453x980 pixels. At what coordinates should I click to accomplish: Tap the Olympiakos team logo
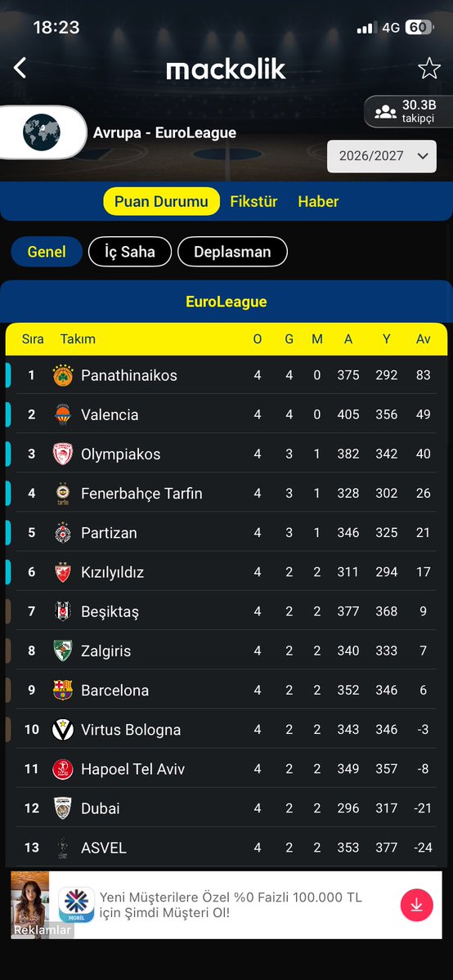[x=63, y=454]
